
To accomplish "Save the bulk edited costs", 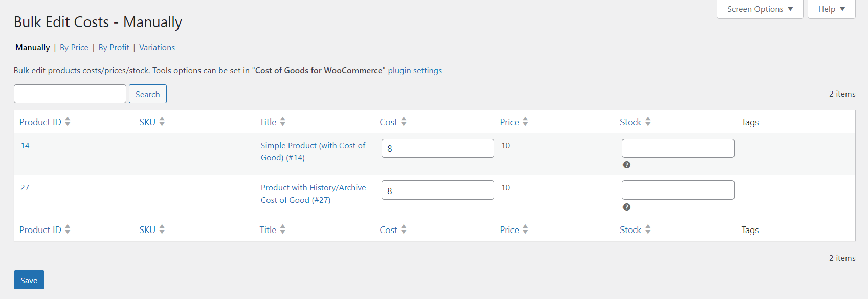I will 29,280.
